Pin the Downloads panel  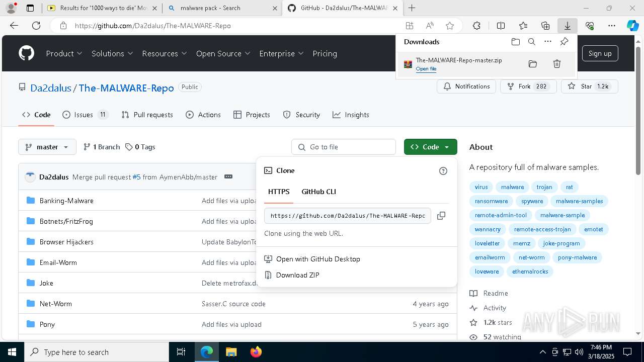(x=564, y=42)
